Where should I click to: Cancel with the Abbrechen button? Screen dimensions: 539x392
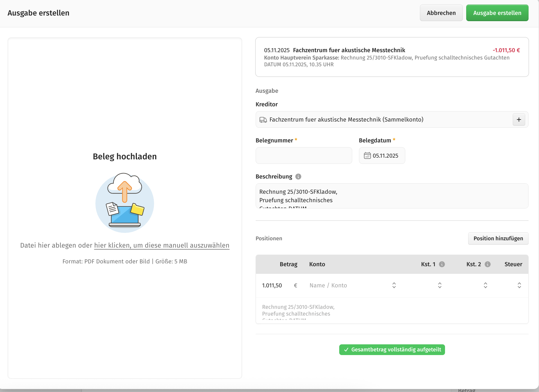coord(441,13)
